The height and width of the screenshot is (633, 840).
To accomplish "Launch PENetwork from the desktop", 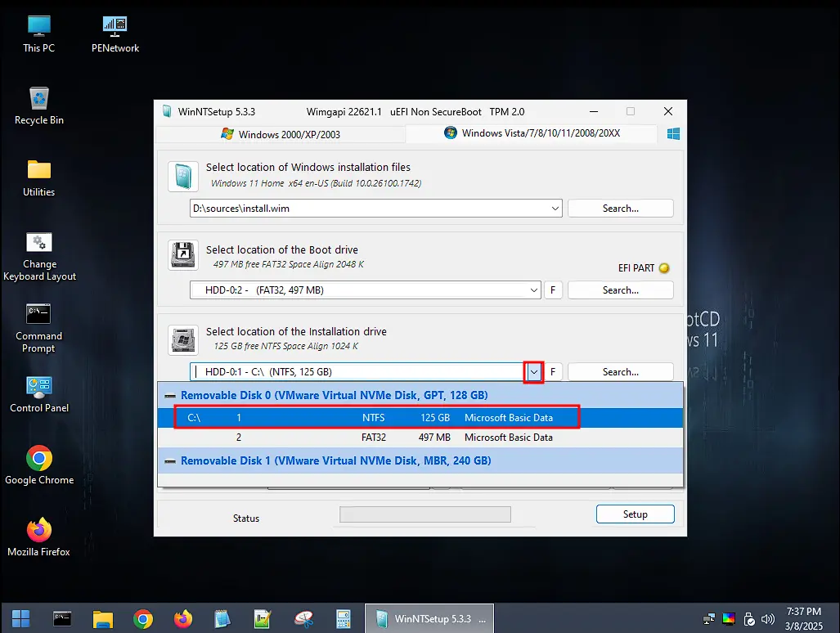I will click(x=114, y=25).
